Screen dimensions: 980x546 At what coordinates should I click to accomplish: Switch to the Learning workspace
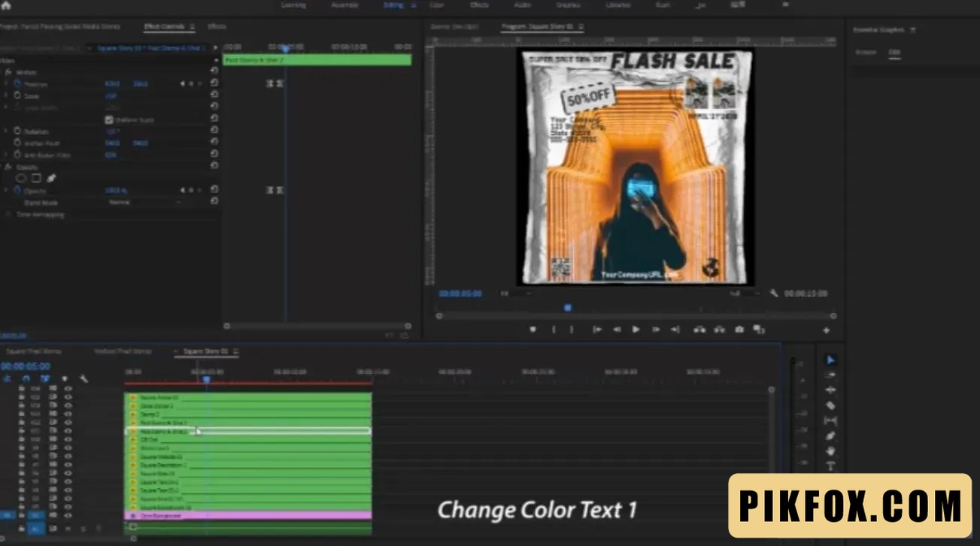click(293, 5)
